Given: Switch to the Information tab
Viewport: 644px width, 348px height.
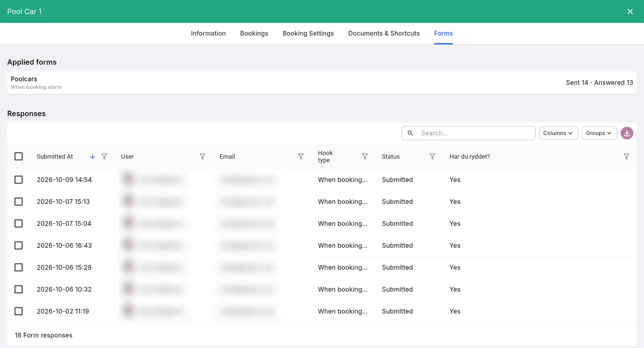Looking at the screenshot, I should click(x=208, y=33).
